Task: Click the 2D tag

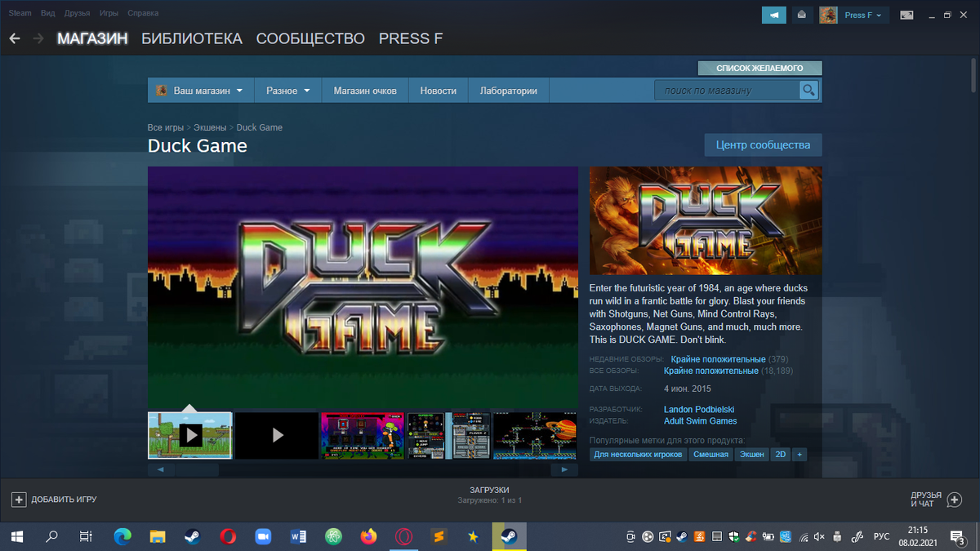Action: coord(781,454)
